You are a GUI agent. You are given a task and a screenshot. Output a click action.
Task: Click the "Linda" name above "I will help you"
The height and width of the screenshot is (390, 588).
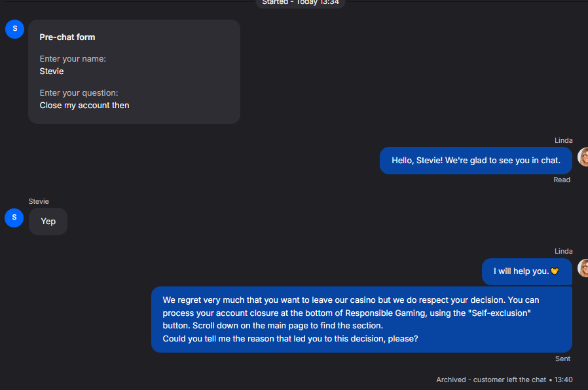[563, 251]
